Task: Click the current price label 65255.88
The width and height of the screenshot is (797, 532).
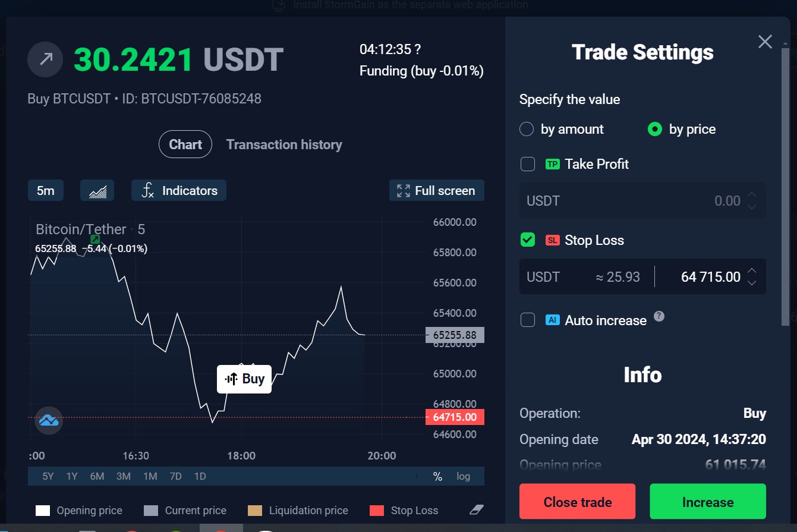Action: coord(455,335)
